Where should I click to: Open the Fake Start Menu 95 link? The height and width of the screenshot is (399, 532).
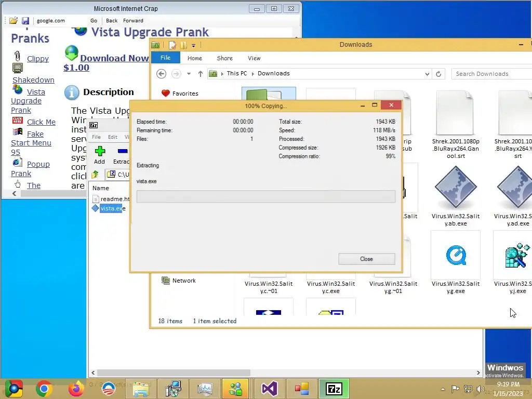pyautogui.click(x=31, y=143)
